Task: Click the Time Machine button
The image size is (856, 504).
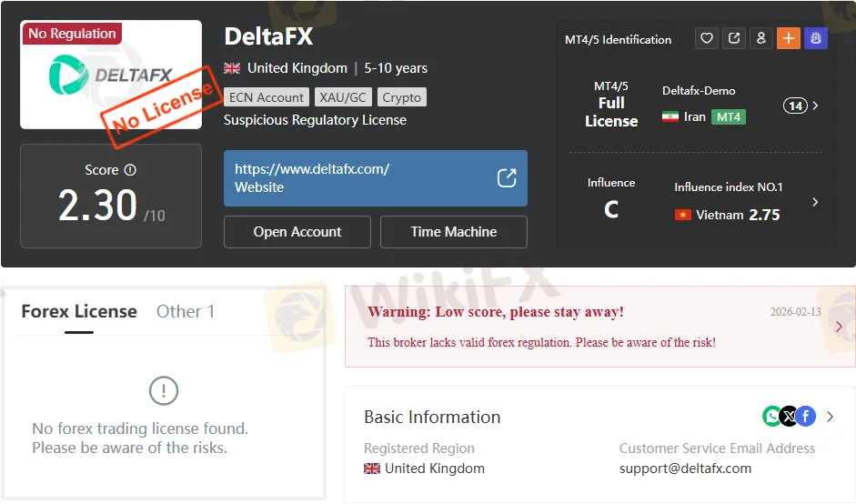Action: pyautogui.click(x=454, y=232)
